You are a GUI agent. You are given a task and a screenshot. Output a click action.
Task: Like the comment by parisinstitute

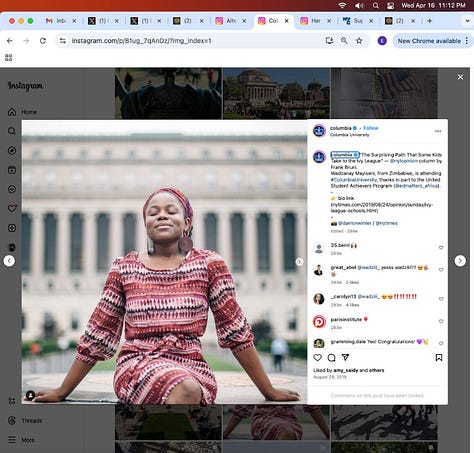441,321
